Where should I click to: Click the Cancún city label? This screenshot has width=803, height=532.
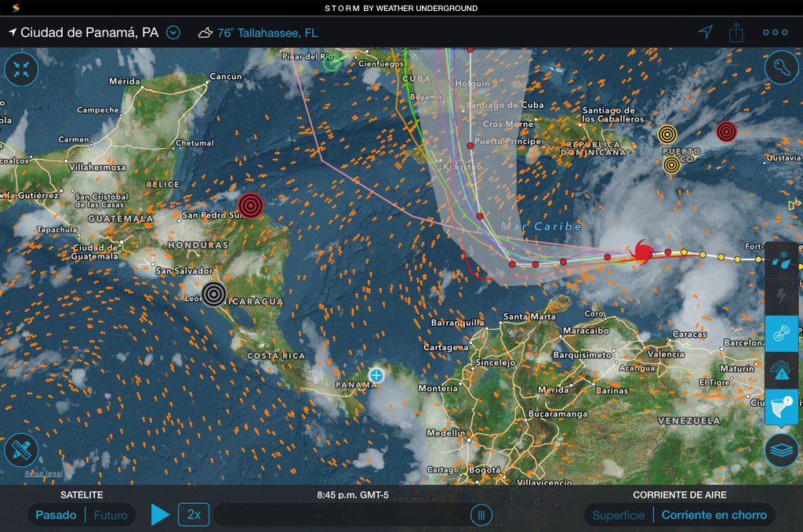click(x=225, y=76)
